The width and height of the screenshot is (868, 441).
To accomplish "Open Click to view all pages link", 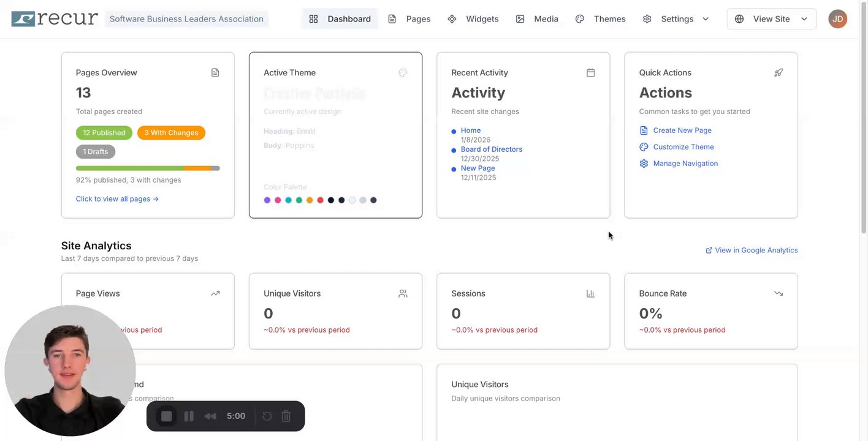I will tap(117, 199).
